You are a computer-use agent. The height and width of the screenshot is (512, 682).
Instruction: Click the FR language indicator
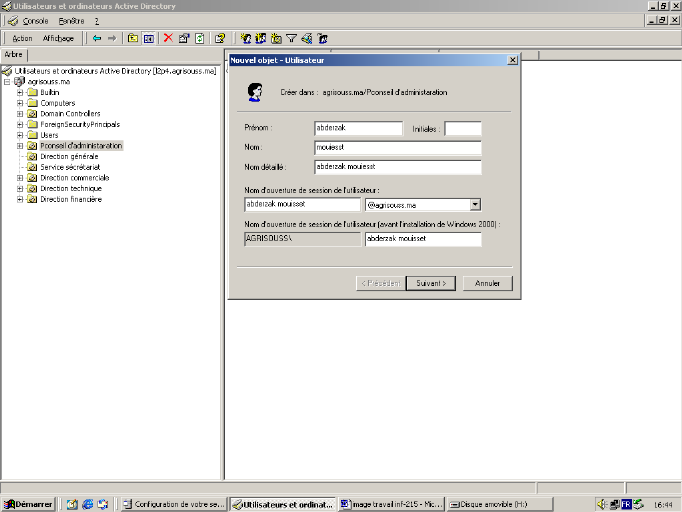coord(626,504)
